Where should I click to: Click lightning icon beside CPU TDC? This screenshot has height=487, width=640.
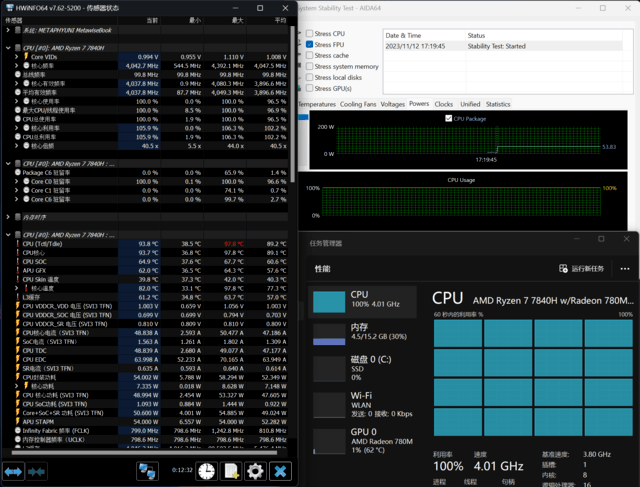pyautogui.click(x=18, y=350)
